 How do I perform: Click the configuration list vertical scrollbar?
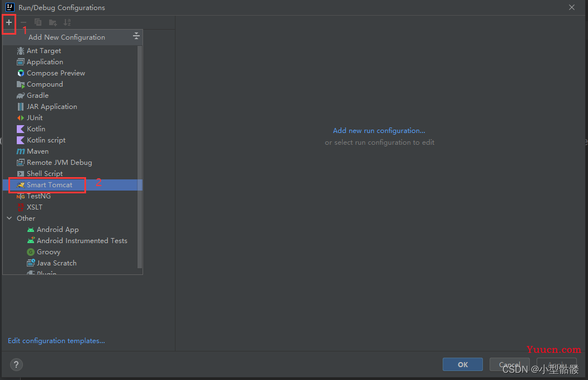coord(140,156)
